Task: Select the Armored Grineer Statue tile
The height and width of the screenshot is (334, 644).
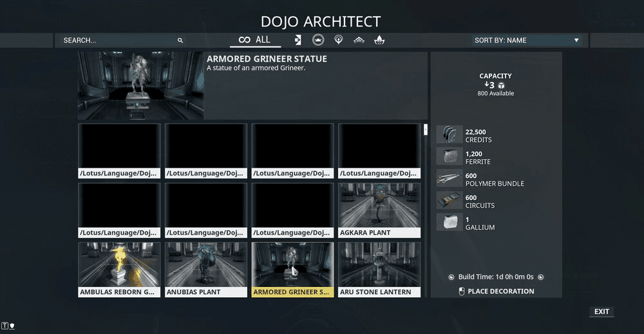Action: coord(292,270)
